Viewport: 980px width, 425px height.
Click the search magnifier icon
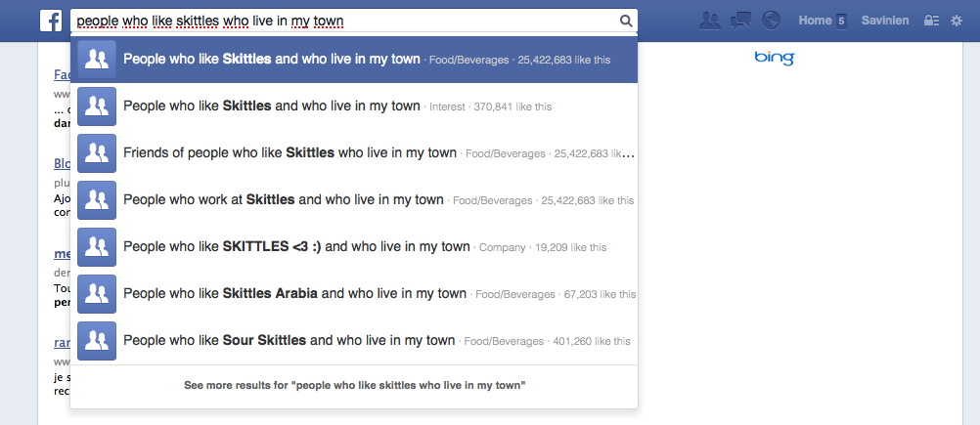626,21
